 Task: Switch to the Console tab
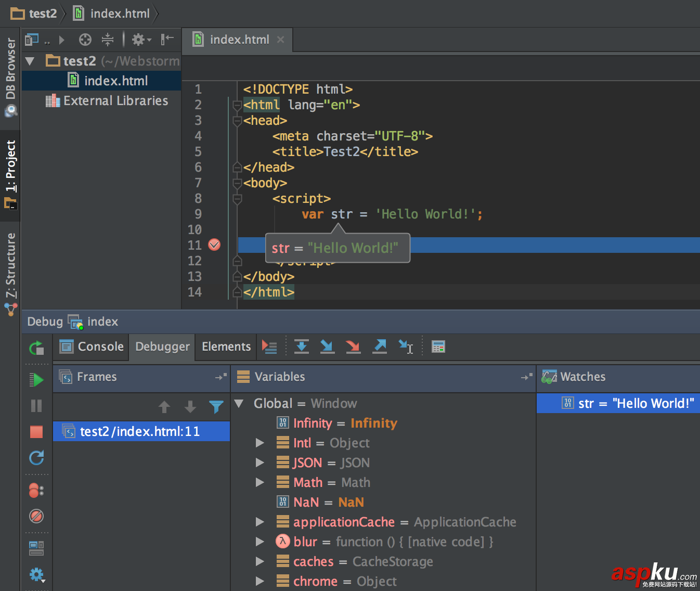pos(92,347)
